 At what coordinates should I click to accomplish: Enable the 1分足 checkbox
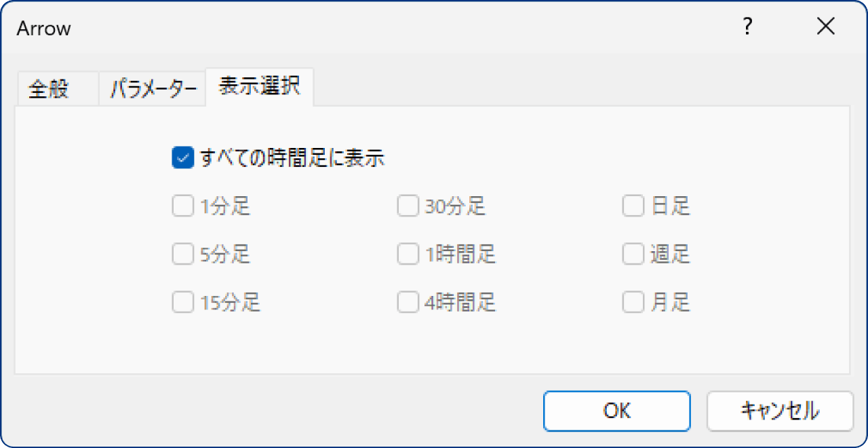point(183,206)
